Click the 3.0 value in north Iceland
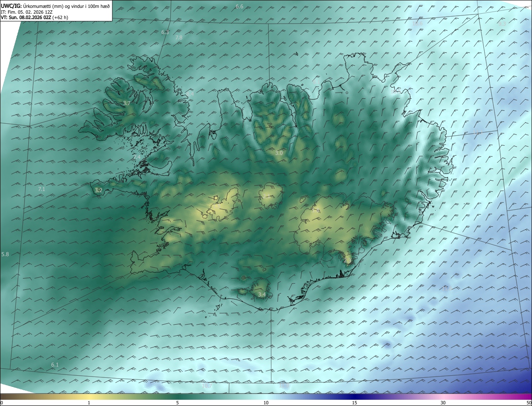Screen dimensions: 532x406 click(x=279, y=153)
